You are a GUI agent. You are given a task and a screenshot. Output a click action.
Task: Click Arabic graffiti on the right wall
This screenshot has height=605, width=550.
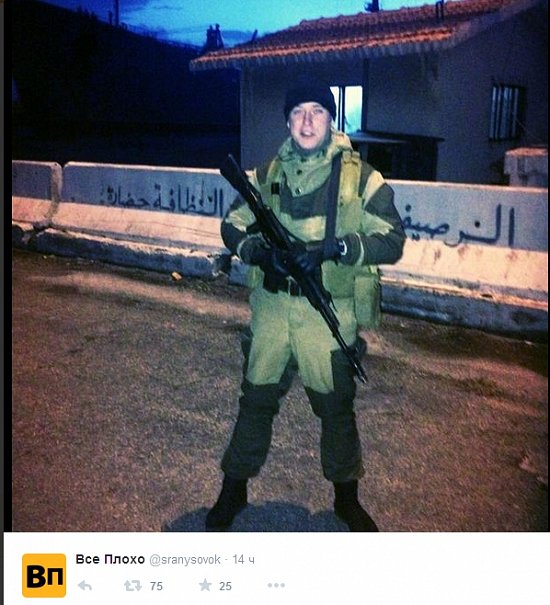point(459,225)
